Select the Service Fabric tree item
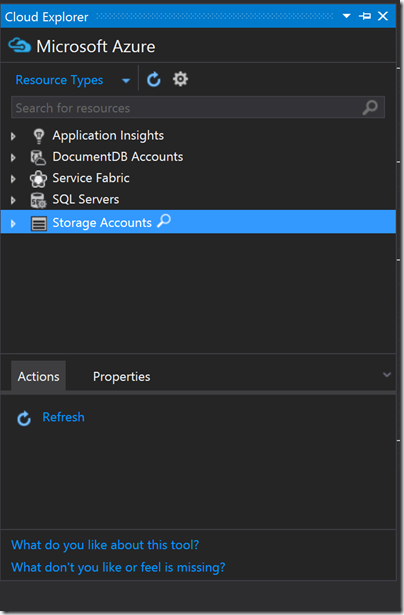The image size is (404, 615). coord(91,178)
